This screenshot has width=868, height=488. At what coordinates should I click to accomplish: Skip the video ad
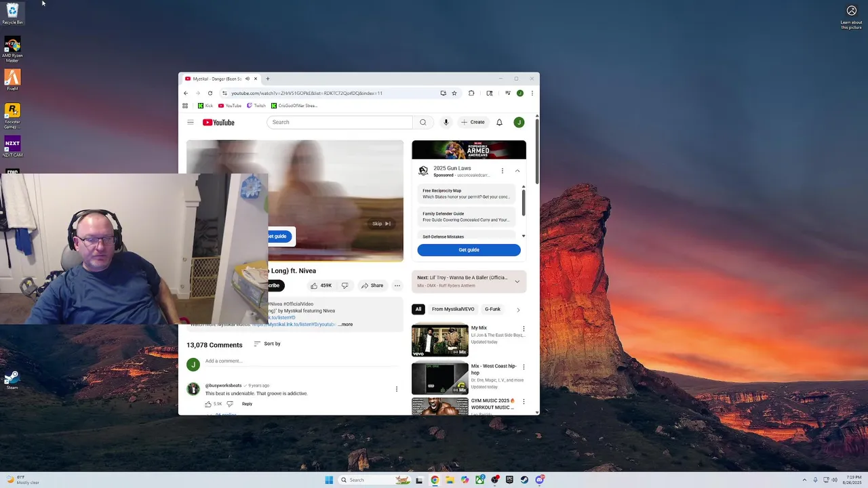381,224
